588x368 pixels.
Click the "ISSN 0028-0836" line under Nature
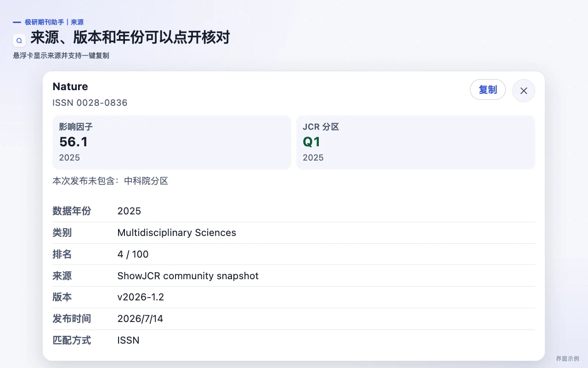click(x=90, y=103)
